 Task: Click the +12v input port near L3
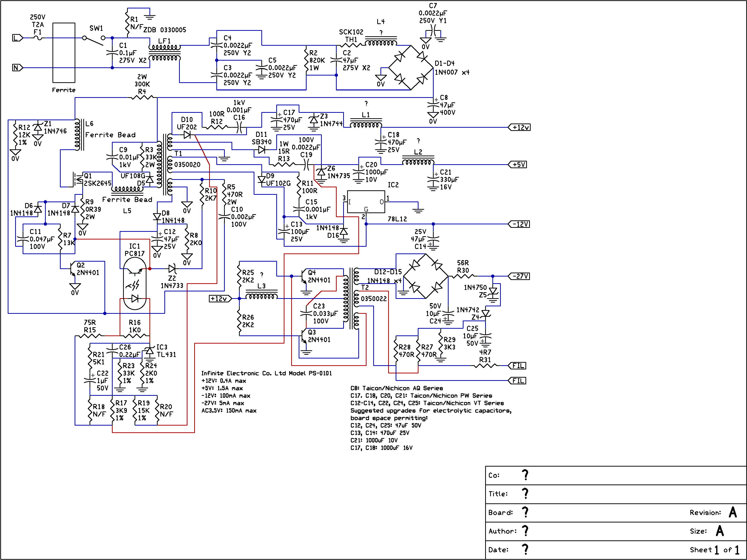221,299
